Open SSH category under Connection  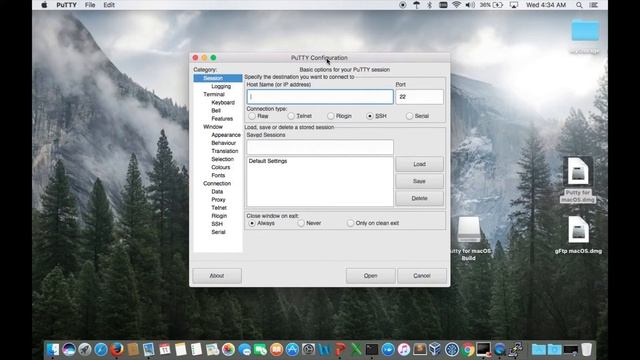click(217, 224)
